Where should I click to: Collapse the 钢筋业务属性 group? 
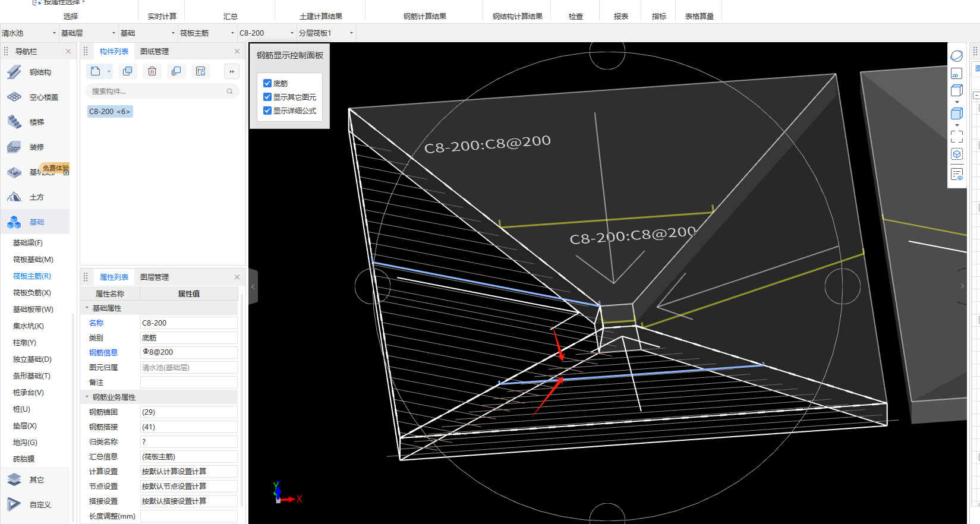tap(87, 397)
